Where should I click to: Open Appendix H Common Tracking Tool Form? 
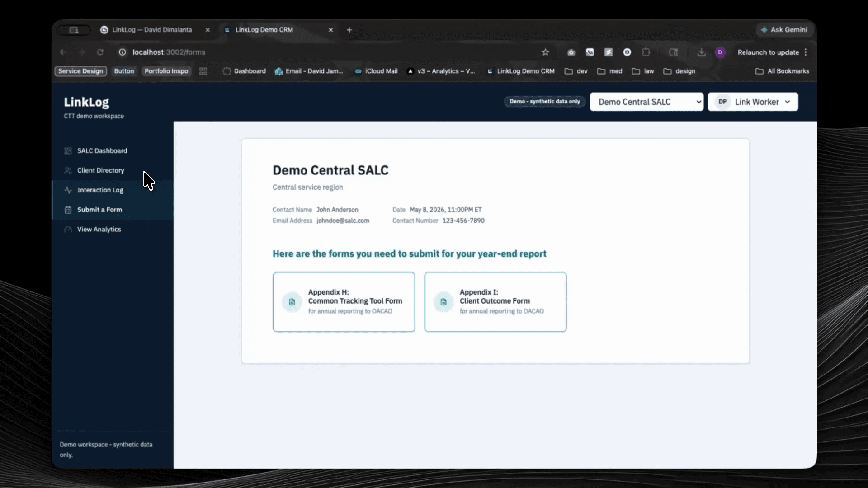click(x=344, y=302)
